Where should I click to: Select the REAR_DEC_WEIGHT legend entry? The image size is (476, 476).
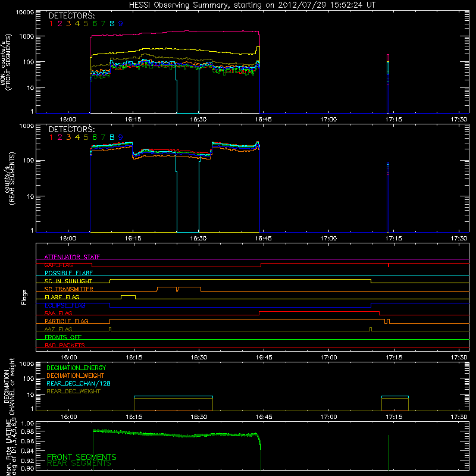click(73, 392)
